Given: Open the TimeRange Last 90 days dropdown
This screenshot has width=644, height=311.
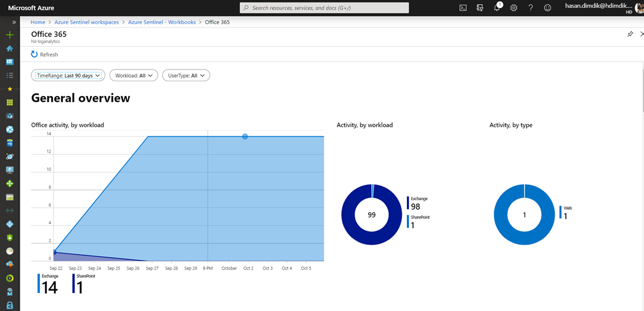Looking at the screenshot, I should click(x=68, y=76).
